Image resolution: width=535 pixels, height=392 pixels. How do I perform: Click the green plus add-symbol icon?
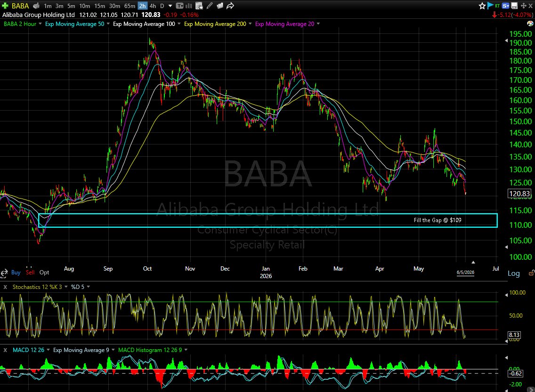pyautogui.click(x=5, y=6)
